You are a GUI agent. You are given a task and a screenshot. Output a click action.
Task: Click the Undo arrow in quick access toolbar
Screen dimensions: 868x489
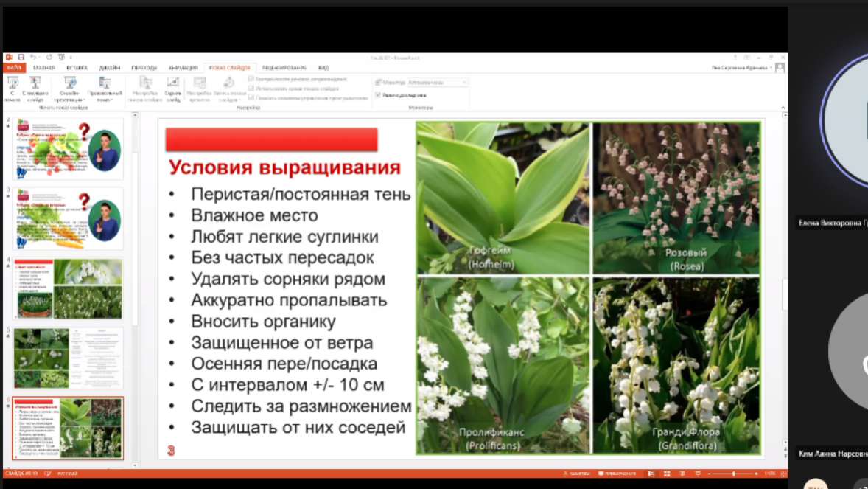[x=33, y=57]
